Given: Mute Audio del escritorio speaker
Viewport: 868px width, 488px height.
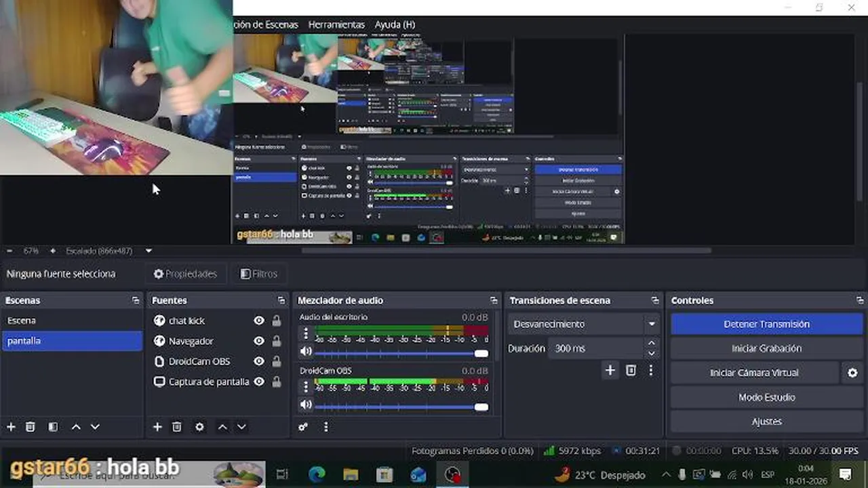Looking at the screenshot, I should click(x=306, y=352).
